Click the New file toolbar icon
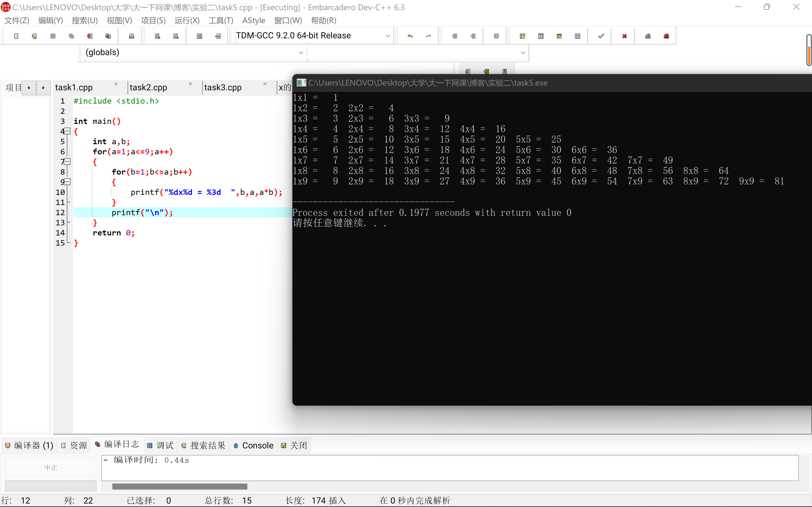The image size is (812, 507). click(x=16, y=36)
